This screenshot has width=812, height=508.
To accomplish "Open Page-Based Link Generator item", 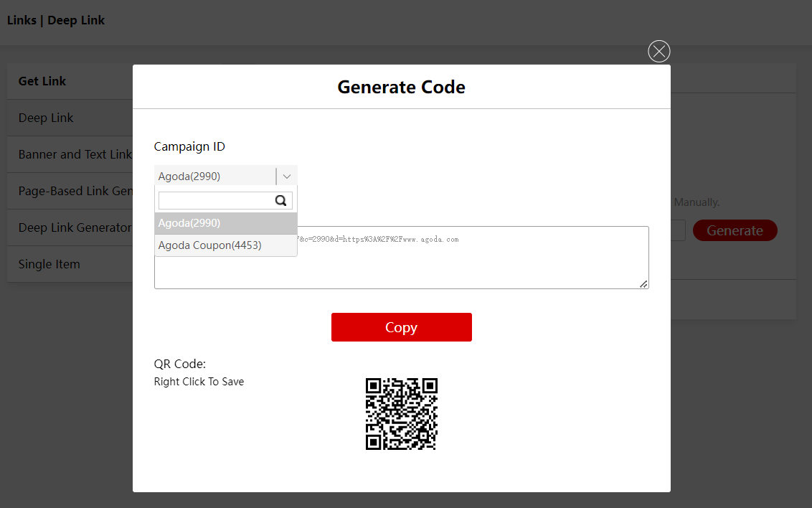I will tap(70, 191).
